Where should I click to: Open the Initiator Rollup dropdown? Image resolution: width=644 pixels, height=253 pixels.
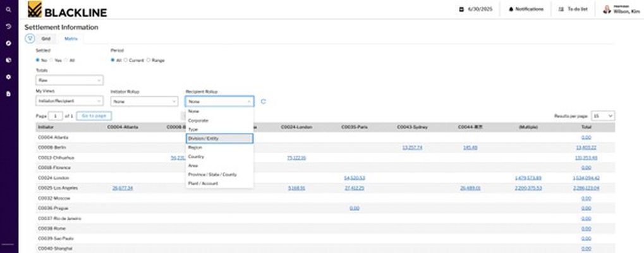tap(144, 101)
